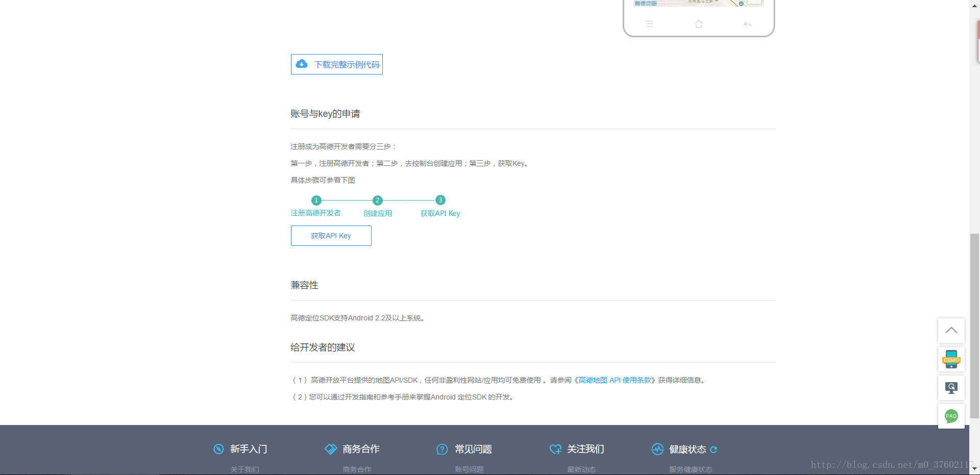
Task: Open the 高德地图 API 使用条款 link
Action: pyautogui.click(x=615, y=380)
